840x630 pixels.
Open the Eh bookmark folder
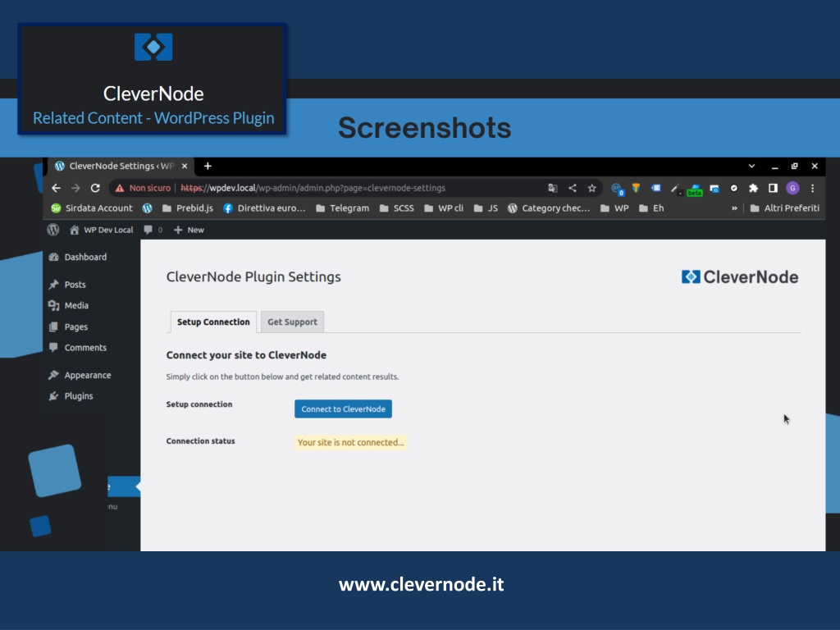(651, 208)
